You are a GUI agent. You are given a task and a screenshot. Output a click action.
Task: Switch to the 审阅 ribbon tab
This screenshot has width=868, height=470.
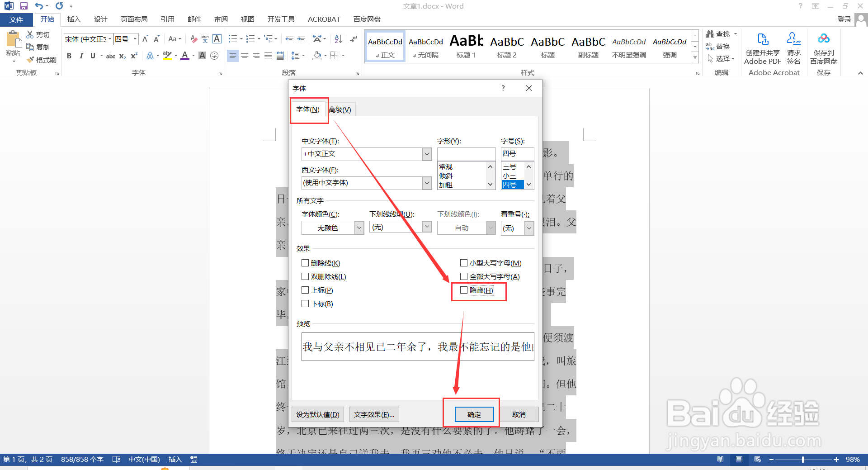221,19
